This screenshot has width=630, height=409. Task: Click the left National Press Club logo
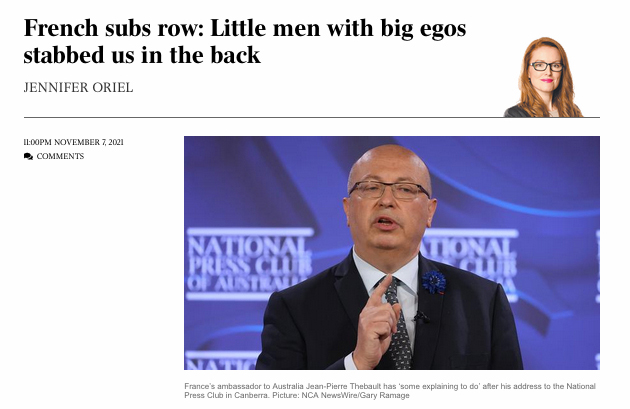249,264
